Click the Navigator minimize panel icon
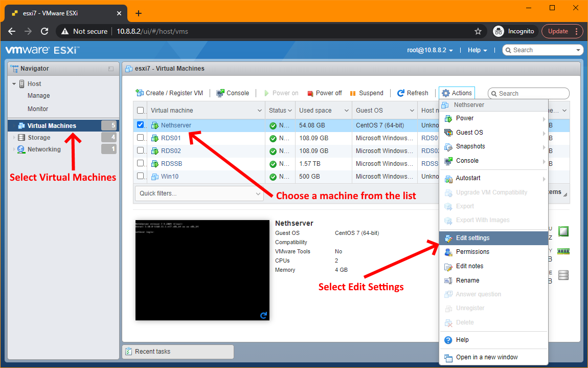The height and width of the screenshot is (368, 588). click(111, 69)
